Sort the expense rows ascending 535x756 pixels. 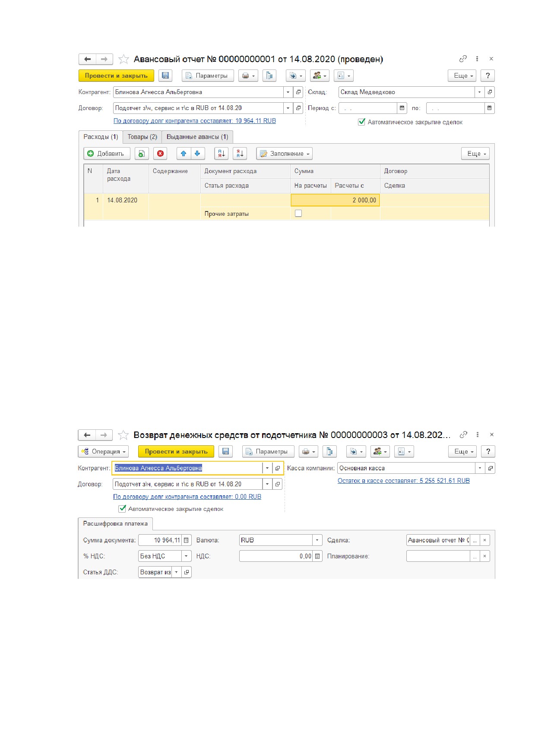[222, 154]
